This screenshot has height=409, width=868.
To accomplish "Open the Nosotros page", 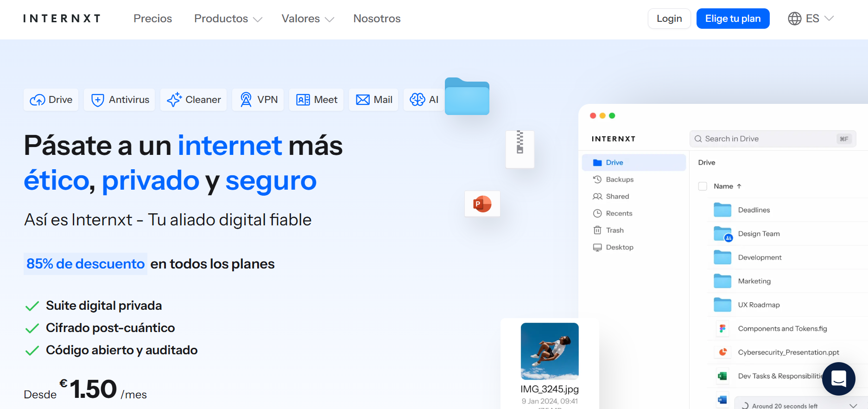I will (x=377, y=19).
